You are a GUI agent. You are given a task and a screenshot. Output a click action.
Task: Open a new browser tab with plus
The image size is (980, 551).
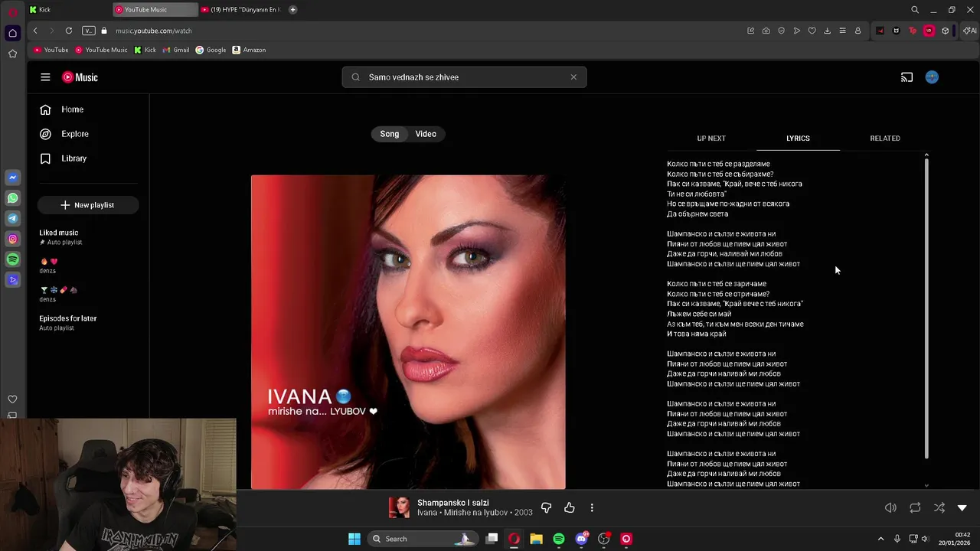click(x=292, y=10)
